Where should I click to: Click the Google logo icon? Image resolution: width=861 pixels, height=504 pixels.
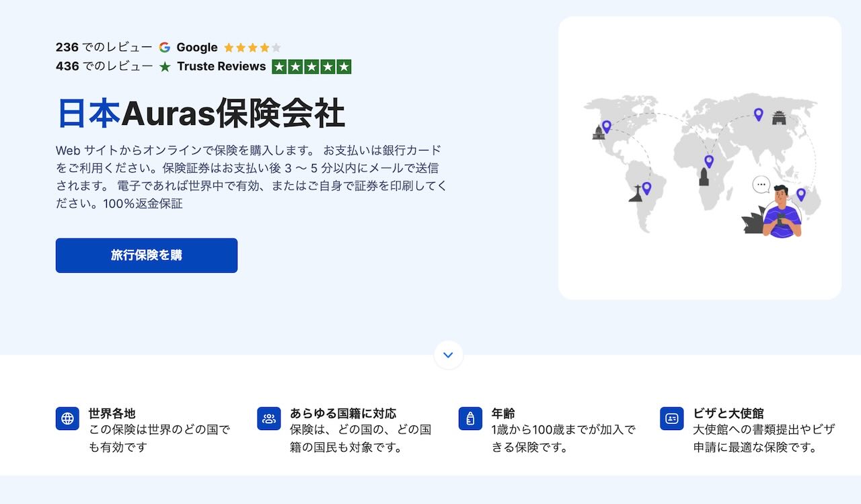click(165, 48)
